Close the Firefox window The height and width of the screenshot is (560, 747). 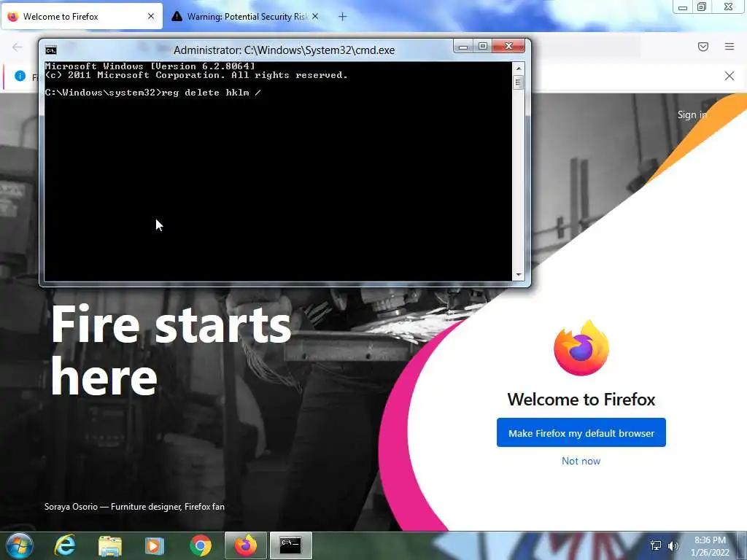tap(729, 7)
